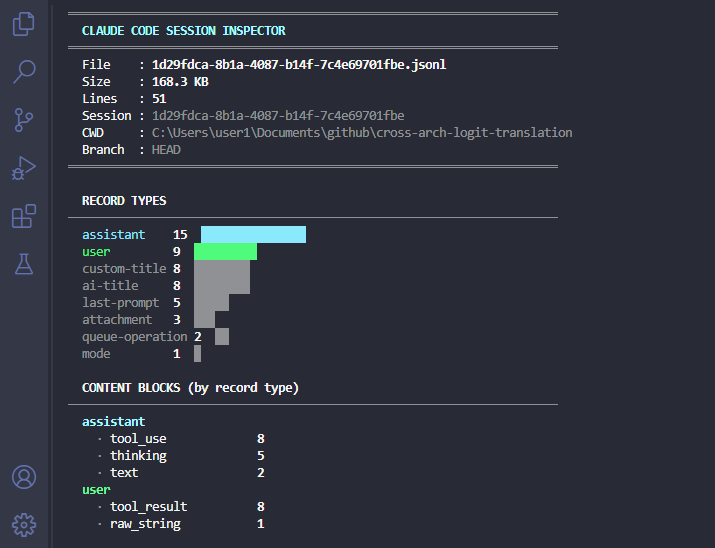Open the Search magnifier icon
The height and width of the screenshot is (548, 715).
click(x=24, y=72)
